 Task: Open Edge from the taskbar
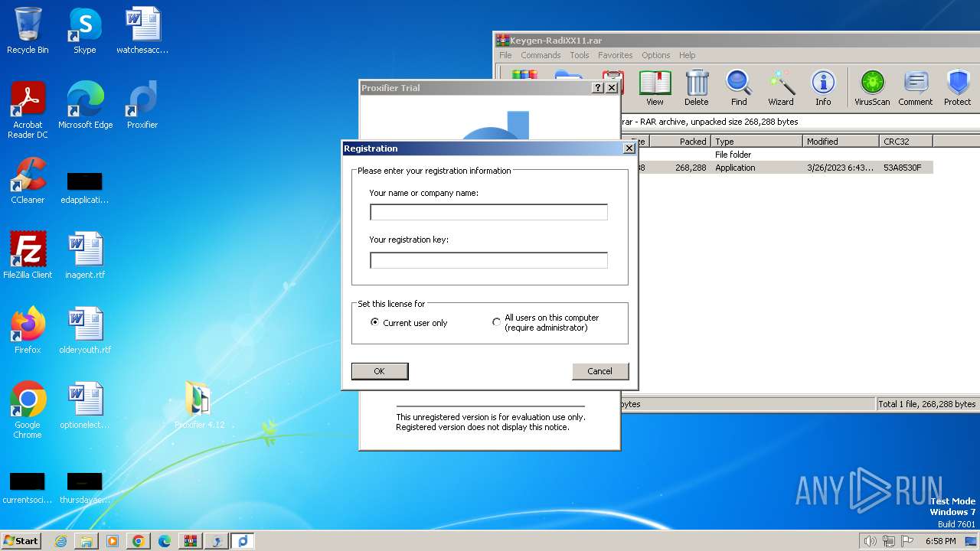pos(165,541)
